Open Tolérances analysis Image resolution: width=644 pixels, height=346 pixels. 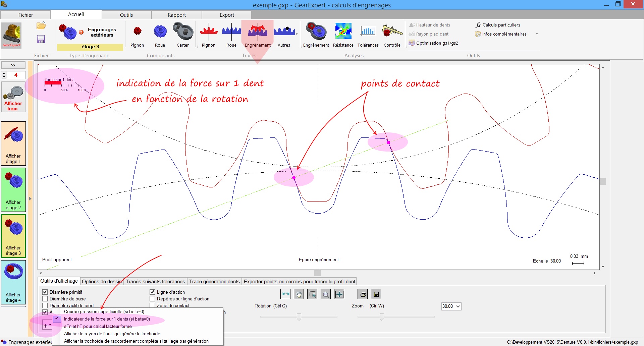[x=368, y=35]
